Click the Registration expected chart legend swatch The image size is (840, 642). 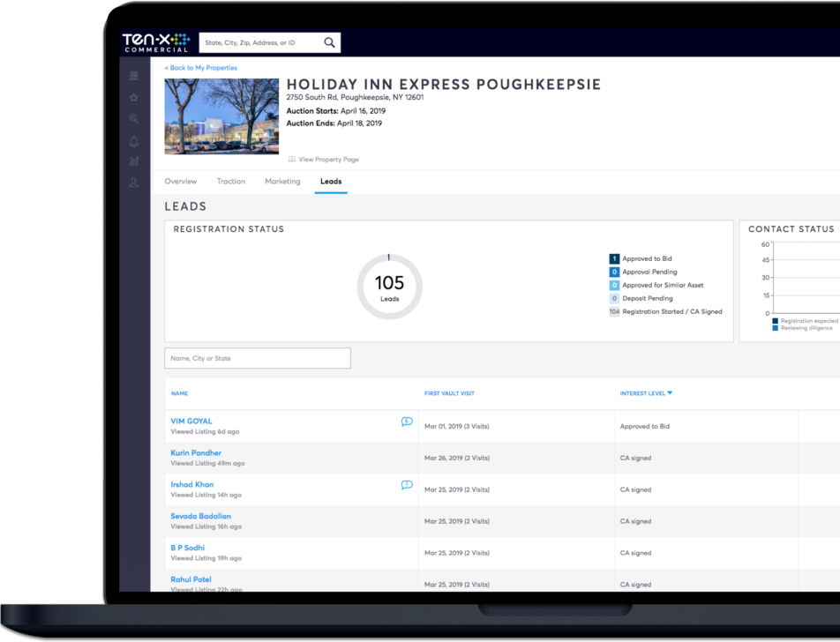click(x=776, y=321)
